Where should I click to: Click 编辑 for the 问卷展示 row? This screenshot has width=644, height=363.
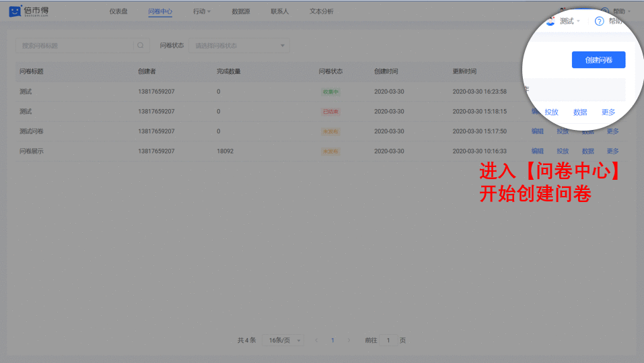pos(537,152)
